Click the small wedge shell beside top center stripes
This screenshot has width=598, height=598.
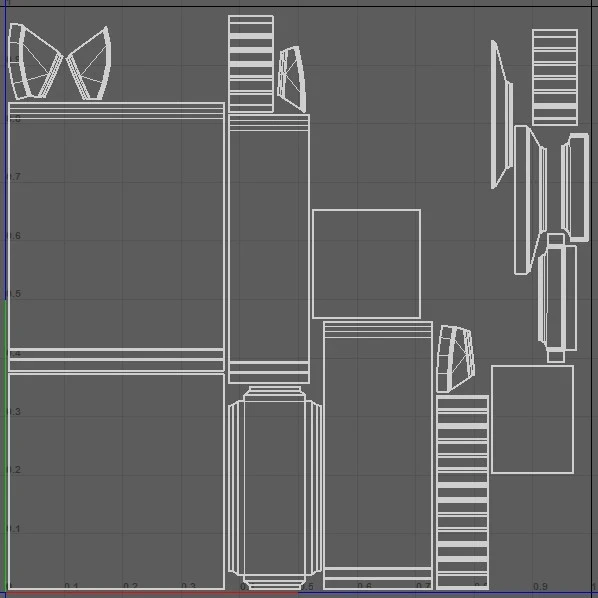pyautogui.click(x=292, y=79)
